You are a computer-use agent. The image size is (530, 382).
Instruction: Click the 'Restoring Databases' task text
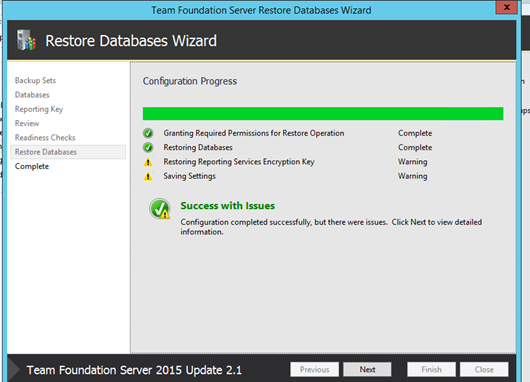(x=198, y=147)
